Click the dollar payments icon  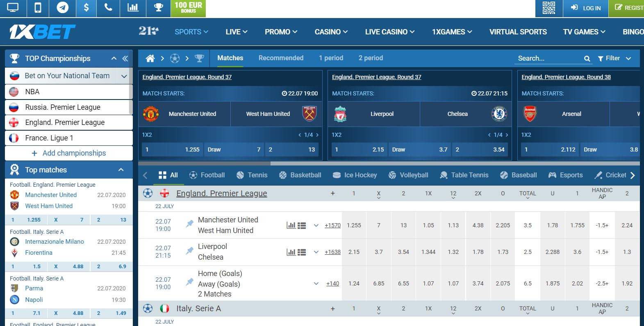[x=86, y=8]
